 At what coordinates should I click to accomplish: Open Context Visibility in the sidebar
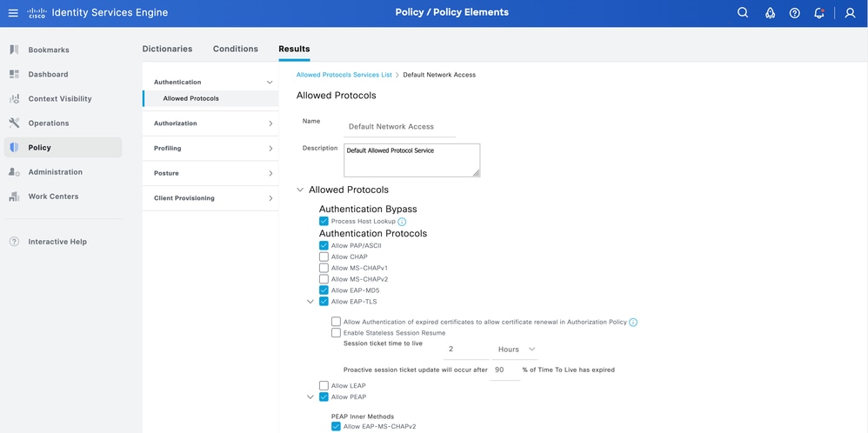tap(60, 98)
